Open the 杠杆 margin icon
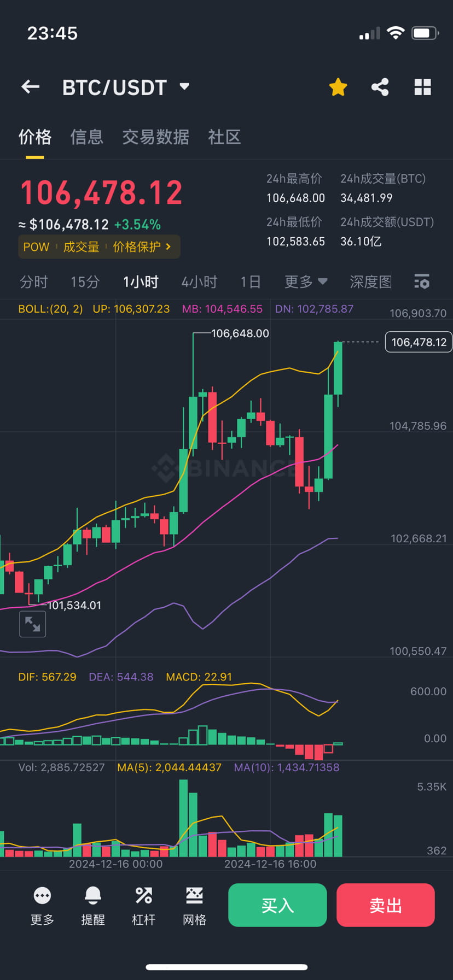 click(x=144, y=906)
